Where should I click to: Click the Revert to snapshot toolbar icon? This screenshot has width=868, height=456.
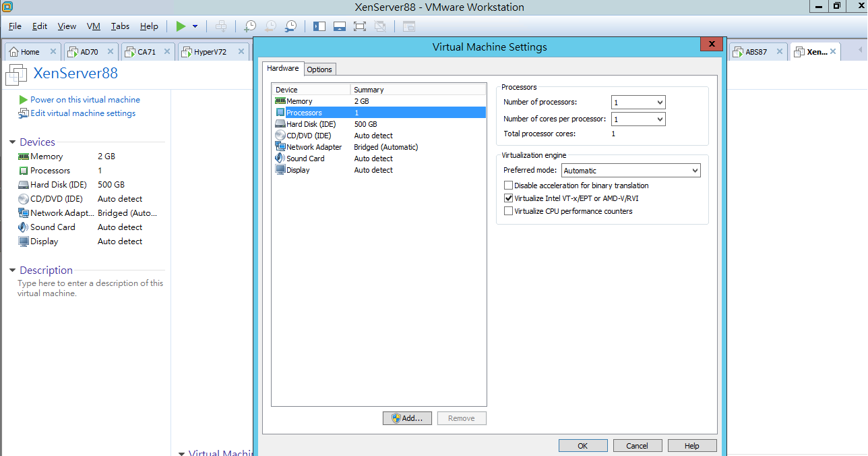click(270, 26)
